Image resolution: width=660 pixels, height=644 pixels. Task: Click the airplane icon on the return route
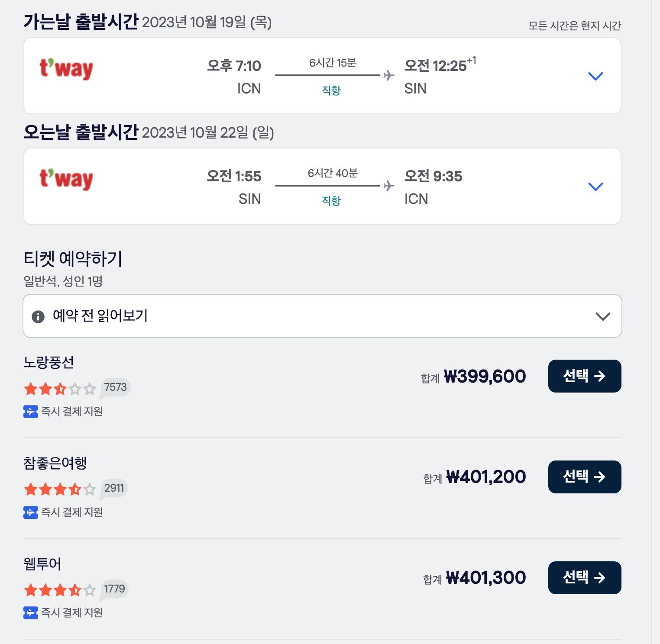(x=388, y=186)
